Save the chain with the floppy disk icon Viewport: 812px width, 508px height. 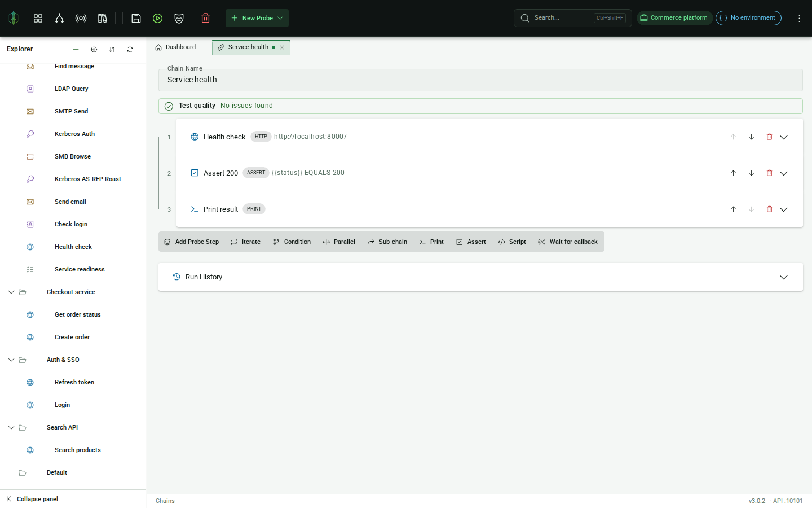pos(136,18)
